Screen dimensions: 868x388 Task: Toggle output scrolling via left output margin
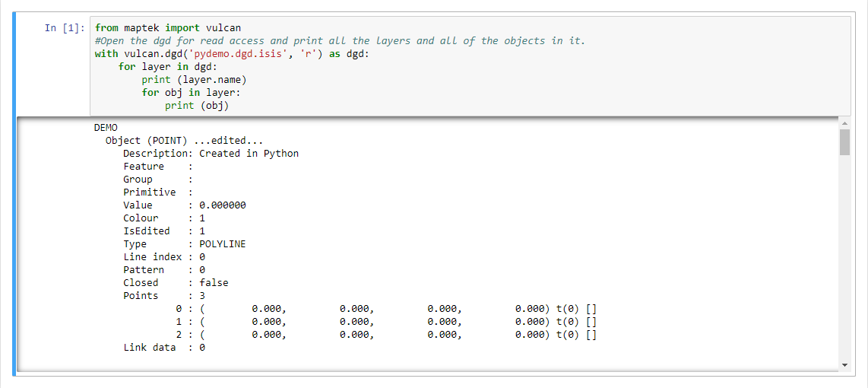52,244
